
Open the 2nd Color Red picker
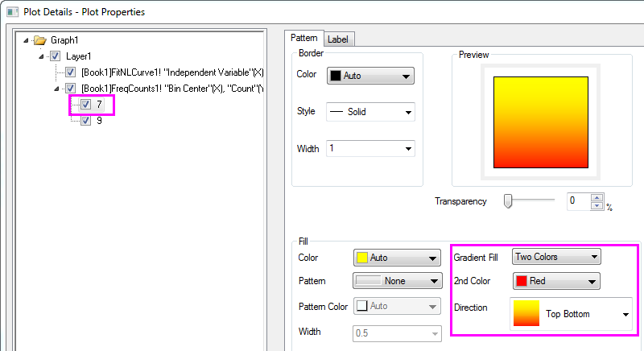(x=556, y=281)
